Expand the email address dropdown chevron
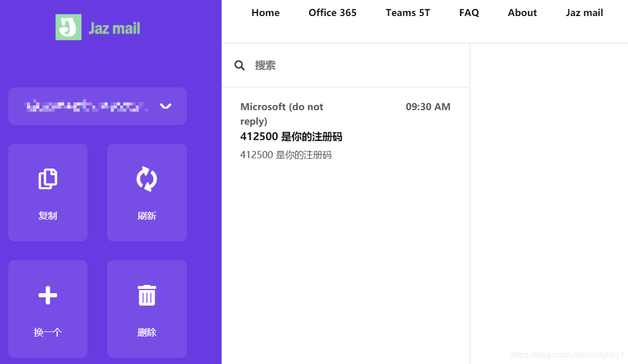The image size is (628, 364). pos(165,107)
